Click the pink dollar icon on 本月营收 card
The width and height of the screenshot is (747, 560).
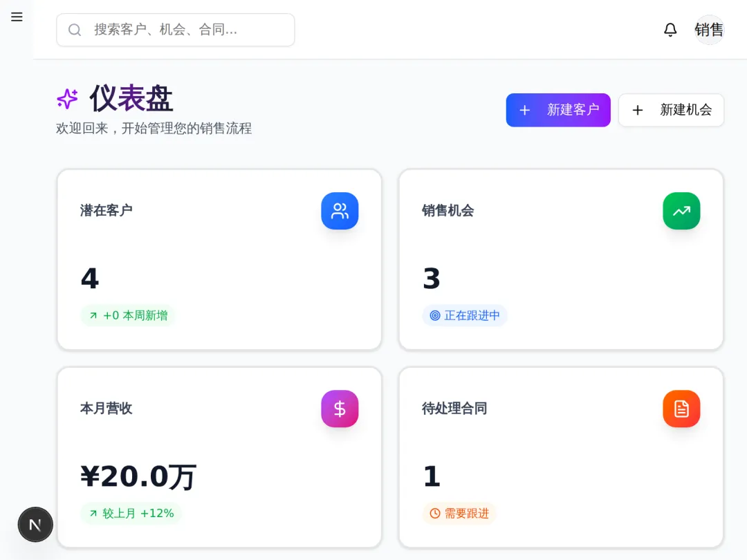[x=340, y=409]
